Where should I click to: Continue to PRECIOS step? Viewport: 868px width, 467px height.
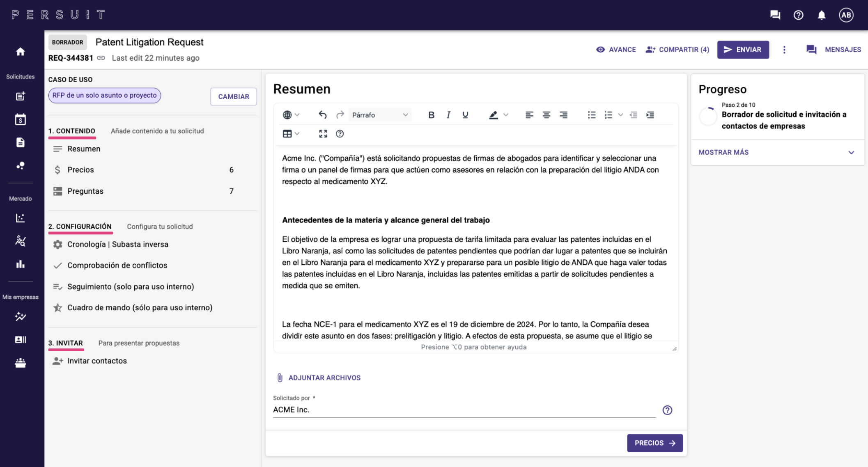654,443
